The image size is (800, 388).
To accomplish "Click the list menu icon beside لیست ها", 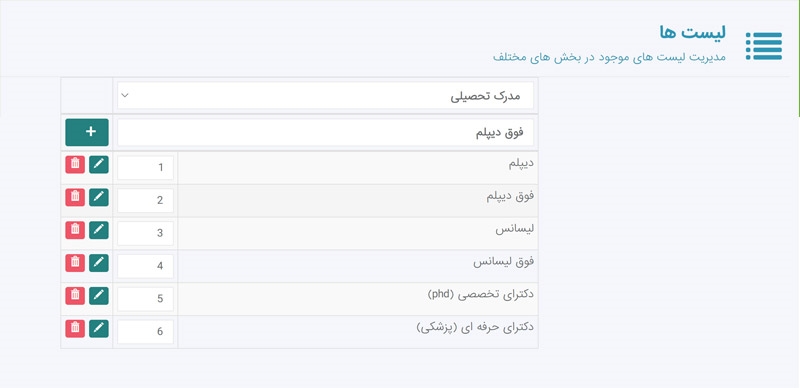I will coord(764,46).
